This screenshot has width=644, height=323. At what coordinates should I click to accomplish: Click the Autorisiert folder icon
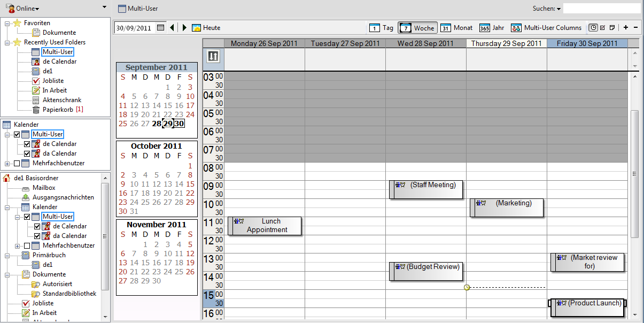[x=36, y=284]
